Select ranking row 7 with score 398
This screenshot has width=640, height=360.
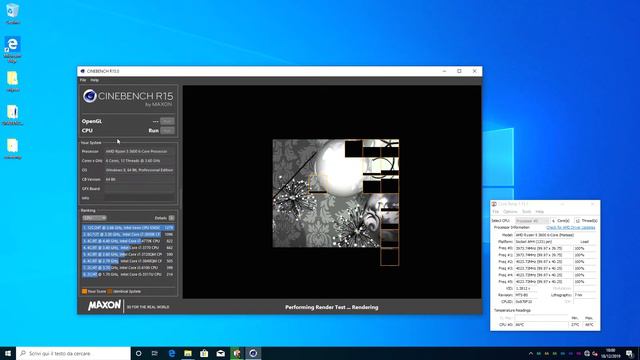pyautogui.click(x=128, y=268)
